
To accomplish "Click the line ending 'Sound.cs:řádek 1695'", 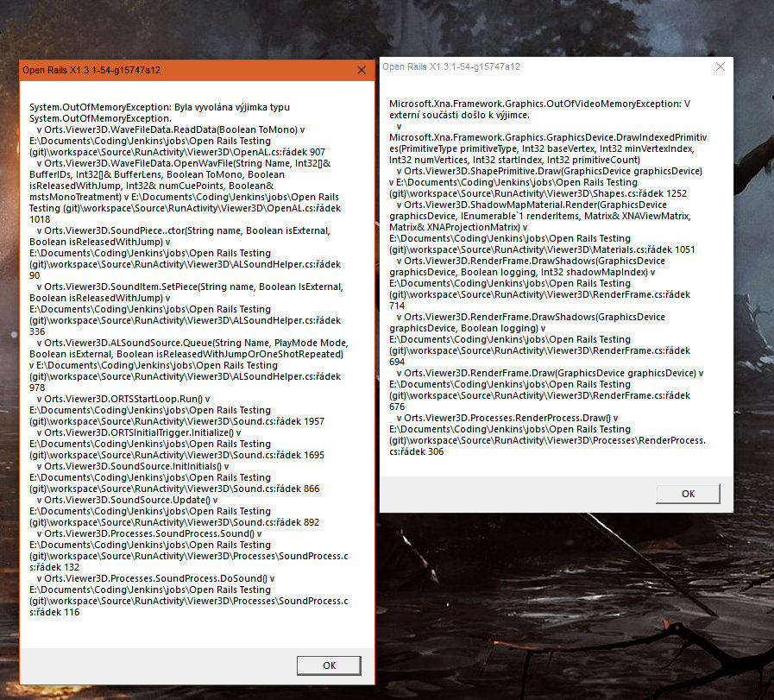I will (x=177, y=455).
